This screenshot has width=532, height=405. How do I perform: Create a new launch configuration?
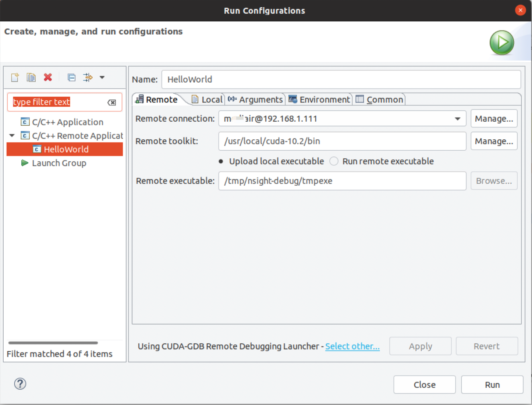14,77
